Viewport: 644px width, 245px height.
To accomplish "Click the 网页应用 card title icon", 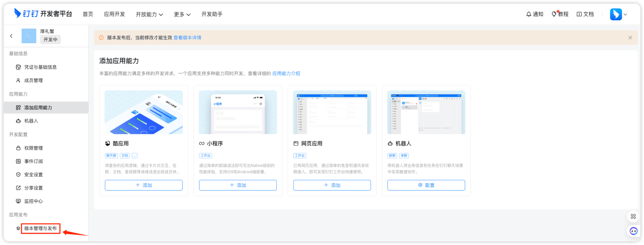I will pyautogui.click(x=296, y=143).
